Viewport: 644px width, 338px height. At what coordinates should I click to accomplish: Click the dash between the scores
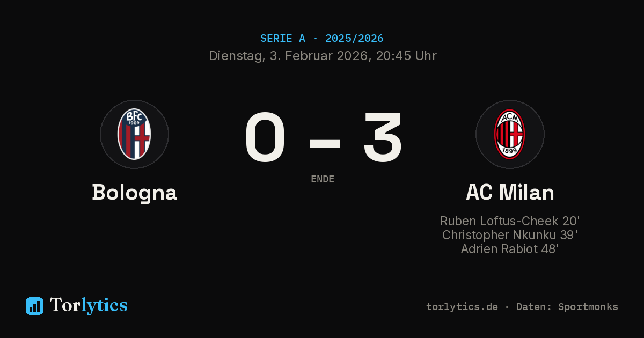[x=325, y=143]
